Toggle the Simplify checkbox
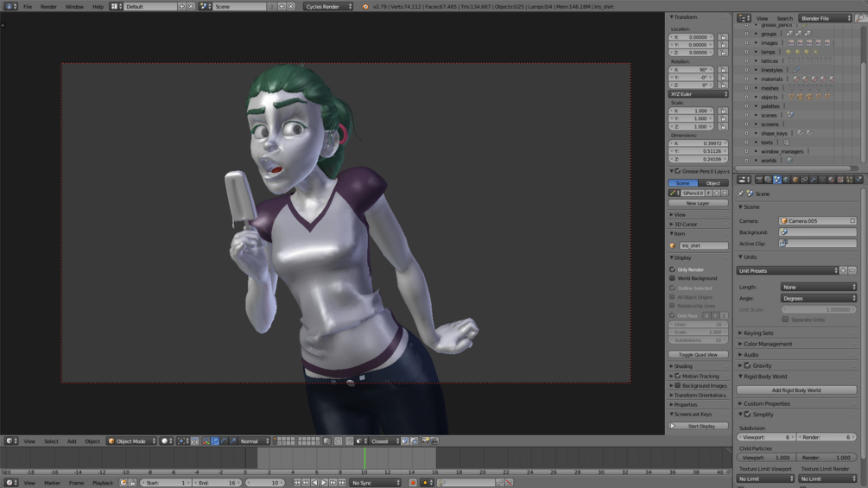The image size is (868, 488). [747, 414]
